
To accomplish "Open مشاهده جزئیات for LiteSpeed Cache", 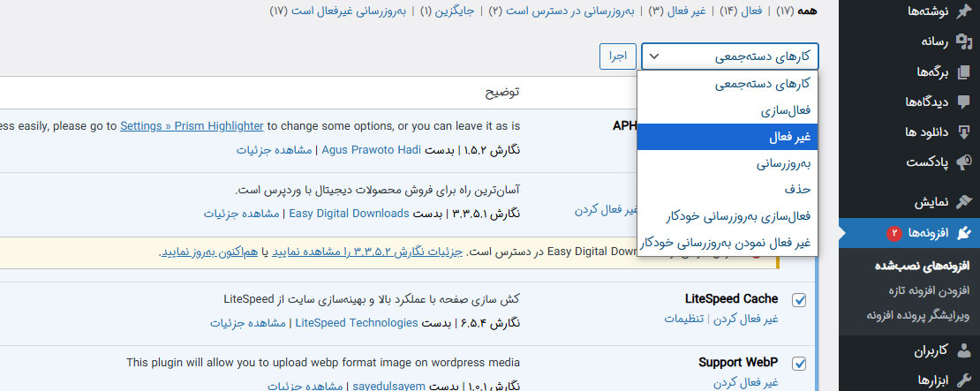I will tap(247, 323).
